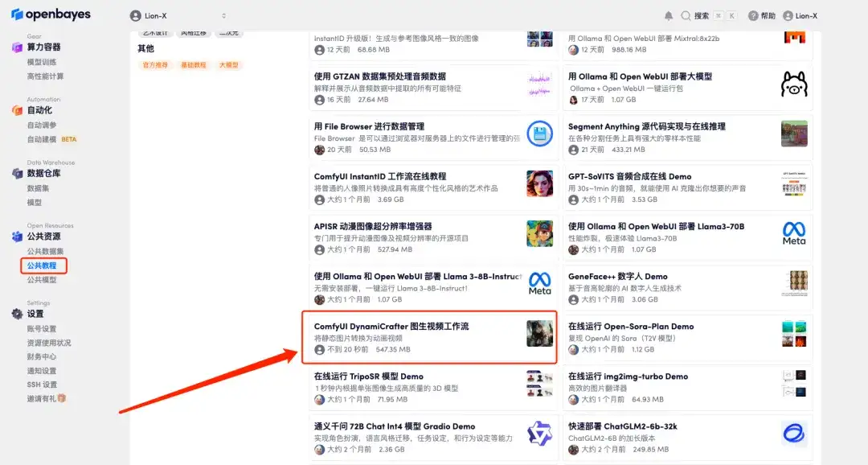Open SSH 设置 in the sidebar
This screenshot has height=465, width=868.
coord(42,385)
